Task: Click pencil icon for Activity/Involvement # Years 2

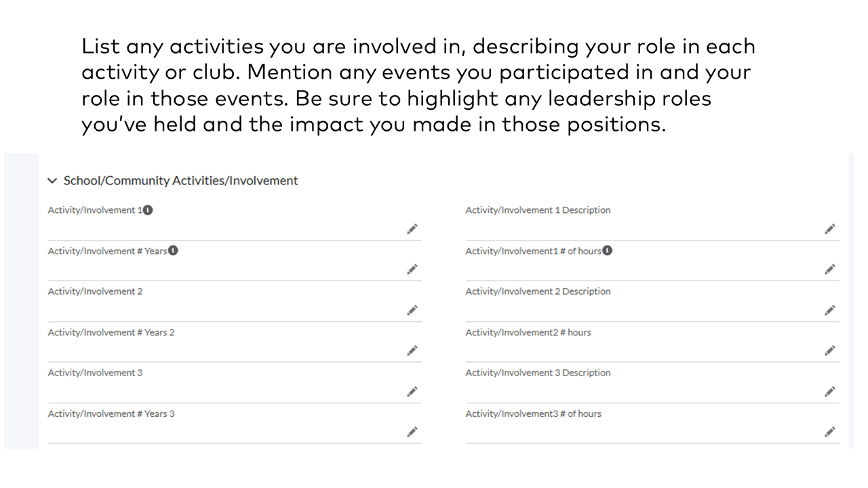Action: point(412,350)
